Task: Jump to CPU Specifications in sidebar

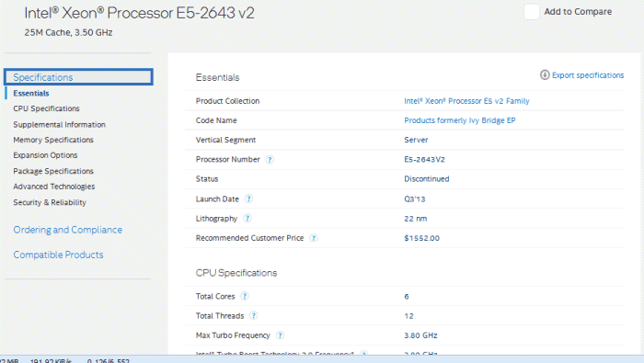Action: click(46, 108)
